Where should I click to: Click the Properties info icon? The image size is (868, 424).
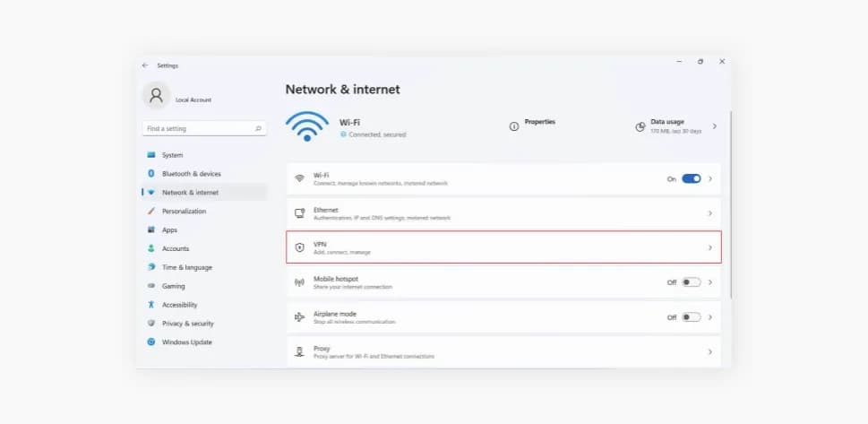pyautogui.click(x=513, y=126)
